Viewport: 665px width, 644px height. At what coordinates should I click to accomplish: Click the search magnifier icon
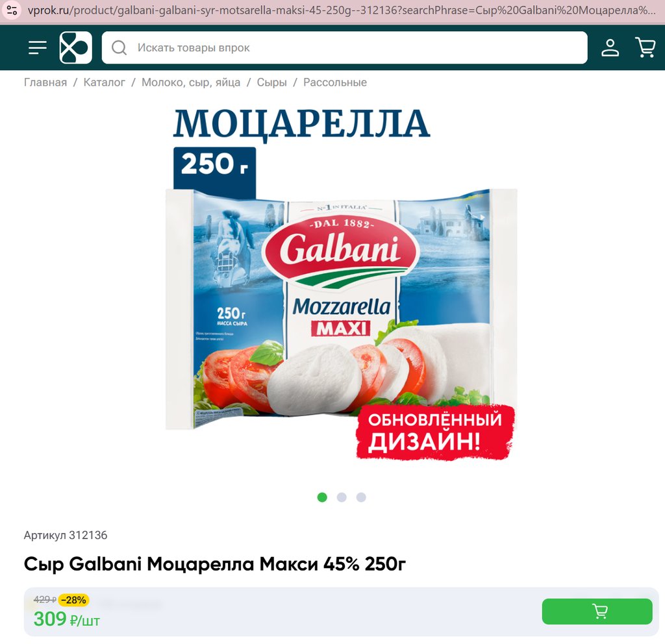119,47
